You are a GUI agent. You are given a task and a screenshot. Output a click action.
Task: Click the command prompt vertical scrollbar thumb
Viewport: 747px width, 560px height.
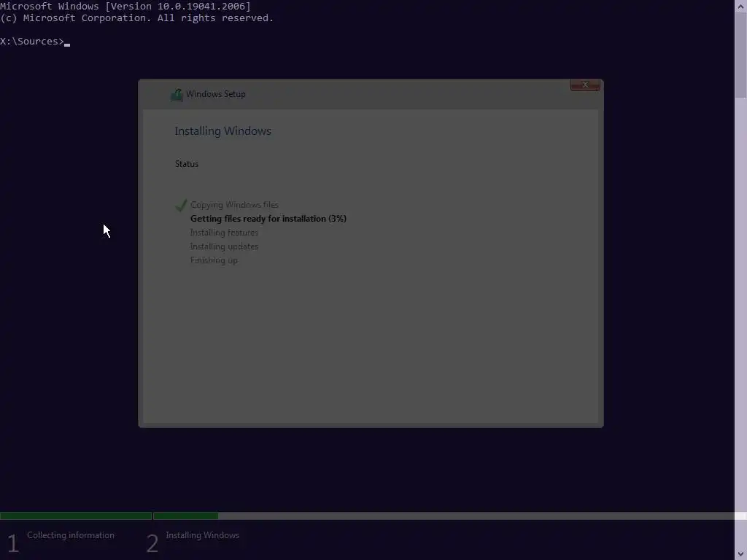click(x=741, y=54)
